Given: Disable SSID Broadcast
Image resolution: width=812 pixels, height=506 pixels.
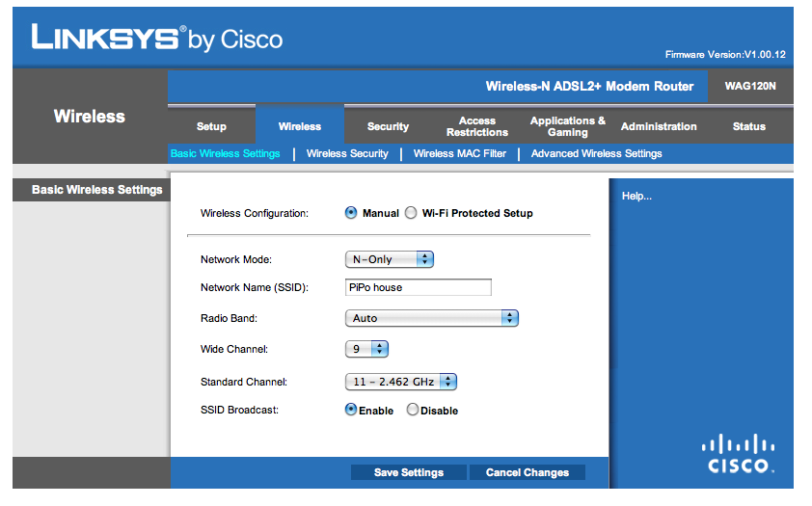Looking at the screenshot, I should coord(412,410).
